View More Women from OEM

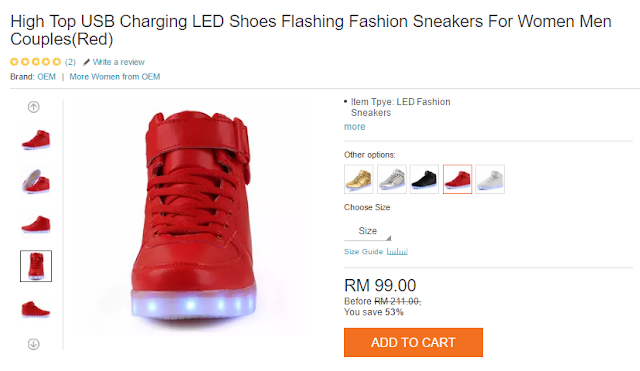(115, 77)
